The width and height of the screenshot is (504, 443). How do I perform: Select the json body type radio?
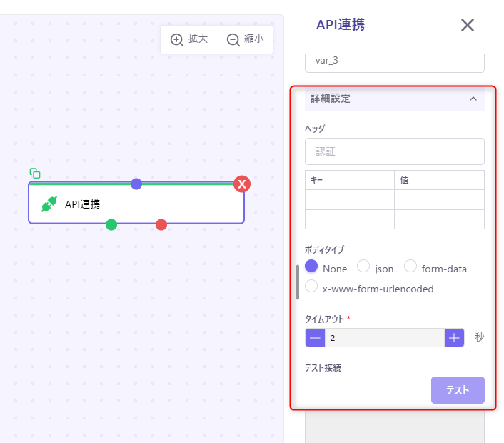tap(363, 267)
